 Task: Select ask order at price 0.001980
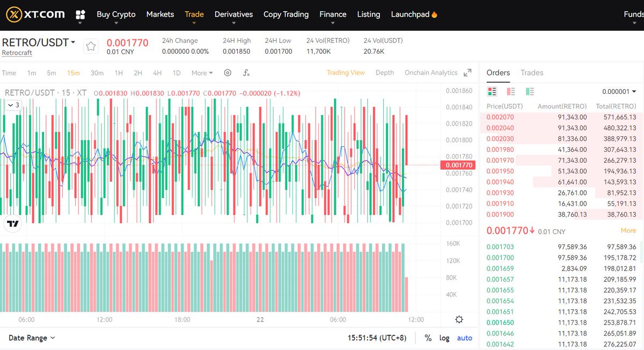(561, 149)
